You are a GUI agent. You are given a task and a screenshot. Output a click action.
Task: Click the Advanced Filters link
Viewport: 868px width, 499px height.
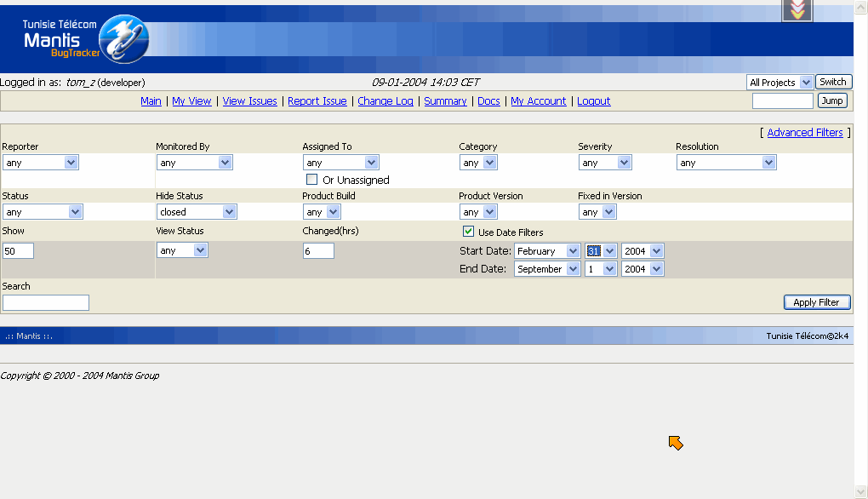pyautogui.click(x=804, y=133)
